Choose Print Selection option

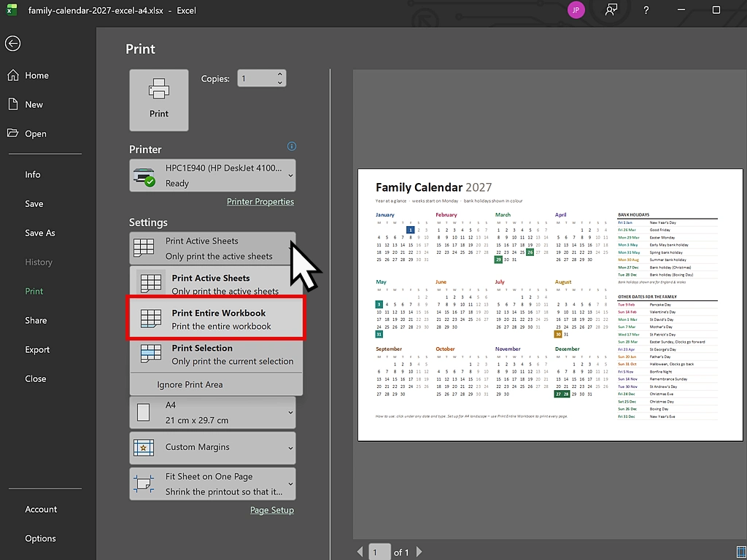point(216,354)
